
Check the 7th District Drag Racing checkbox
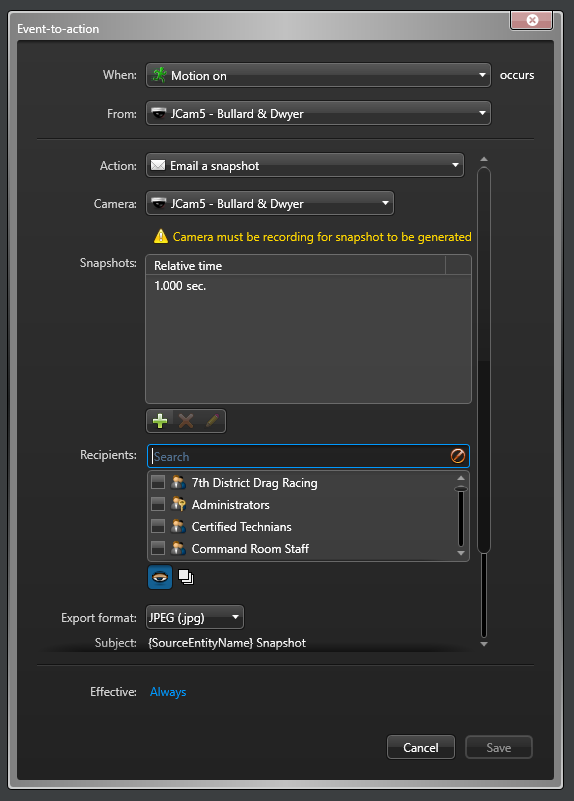158,482
